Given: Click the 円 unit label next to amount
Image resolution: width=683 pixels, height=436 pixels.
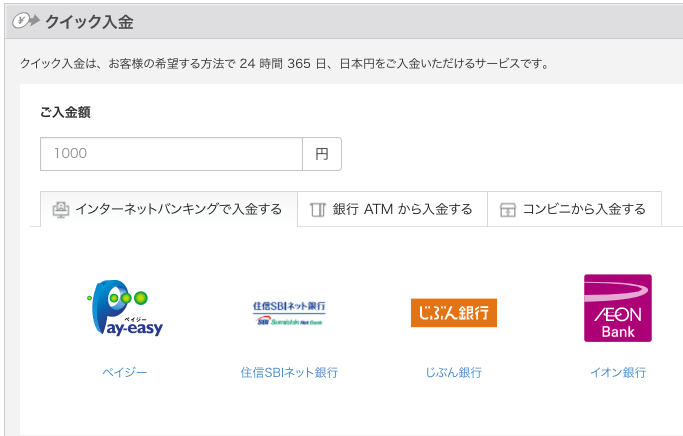Looking at the screenshot, I should [x=322, y=154].
